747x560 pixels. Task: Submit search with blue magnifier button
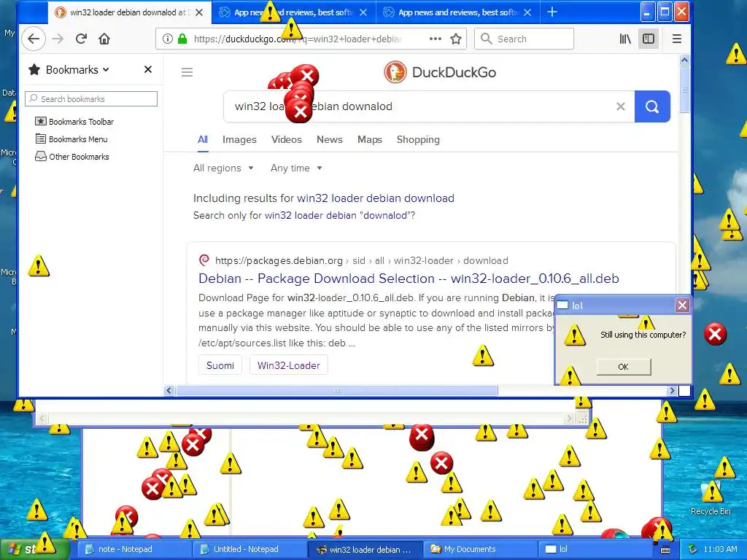tap(652, 106)
